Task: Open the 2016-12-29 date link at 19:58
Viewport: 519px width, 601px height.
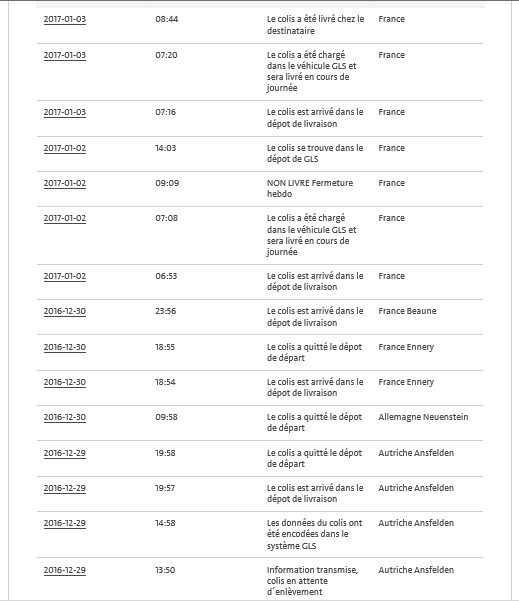Action: point(65,453)
